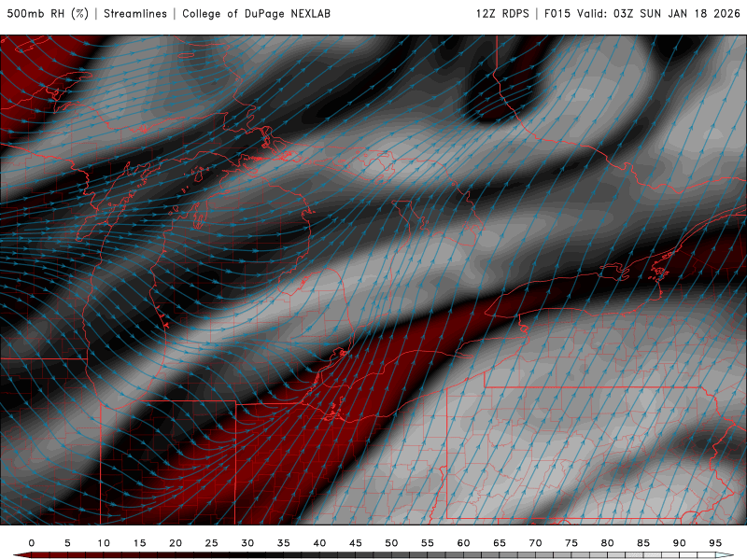Click the "10" legend scale label
This screenshot has width=747, height=560.
104,543
